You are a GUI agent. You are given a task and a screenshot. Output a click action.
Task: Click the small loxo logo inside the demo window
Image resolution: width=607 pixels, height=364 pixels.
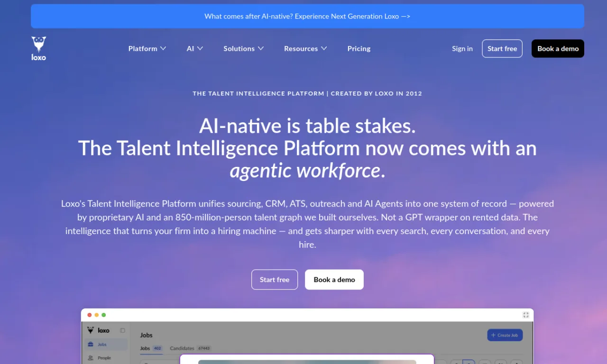tap(98, 330)
